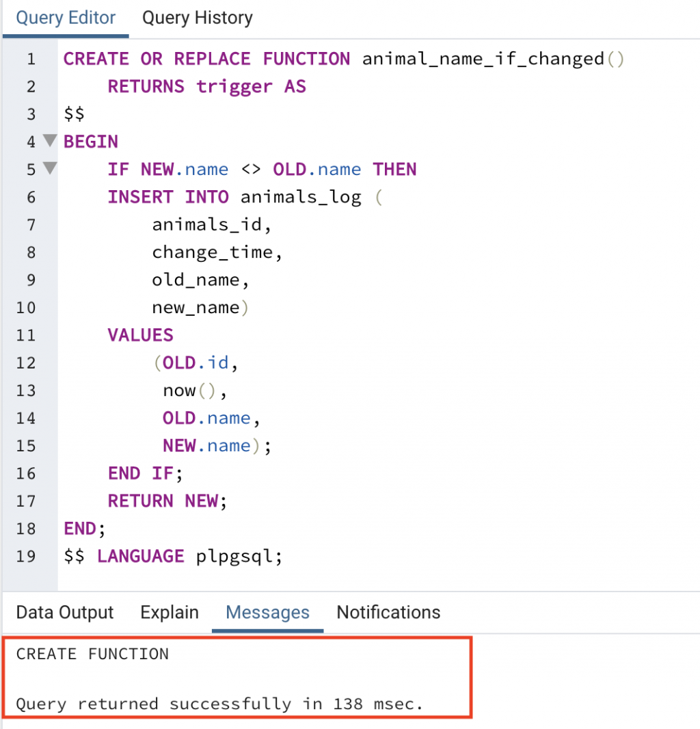700x729 pixels.
Task: Click the CREATE FUNCTION output message
Action: click(92, 654)
